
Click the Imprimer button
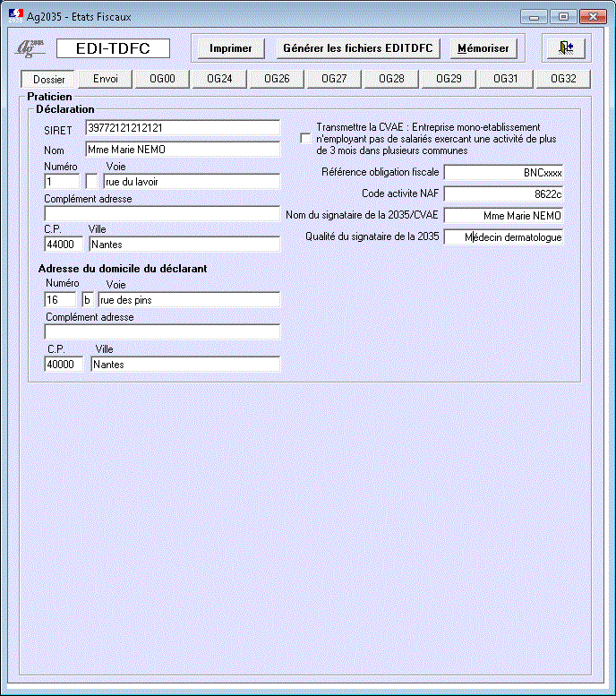click(x=230, y=48)
